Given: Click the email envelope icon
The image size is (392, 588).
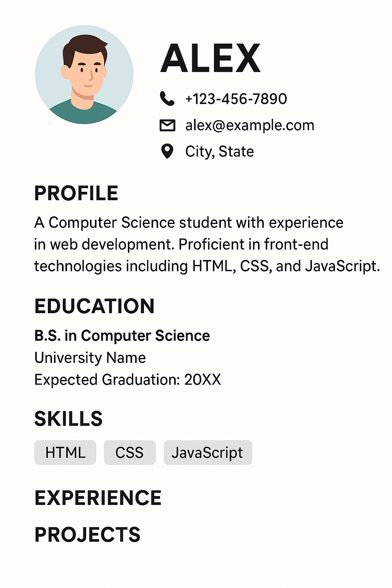Looking at the screenshot, I should click(x=167, y=125).
